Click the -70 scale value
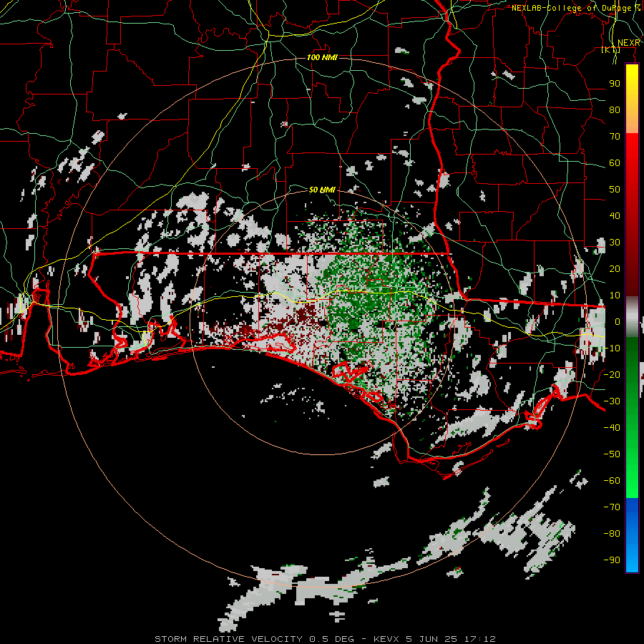The image size is (644, 644). [612, 507]
